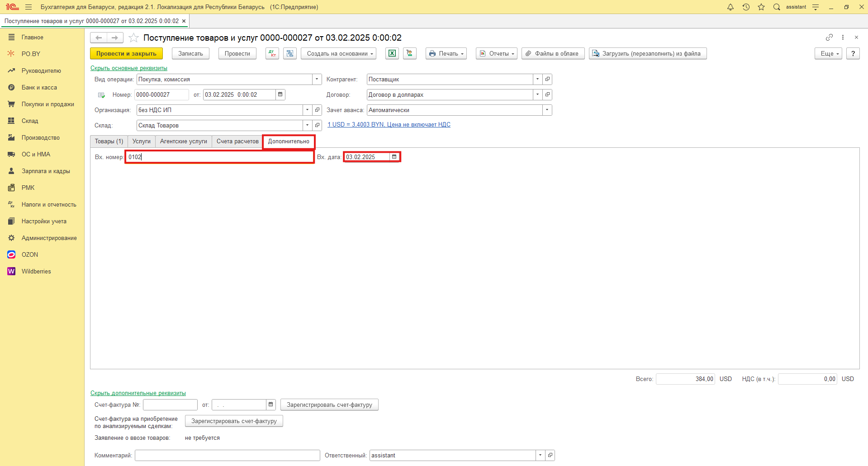This screenshot has height=466, width=868.
Task: Open Покупки и продажи section in sidebar
Action: click(47, 104)
